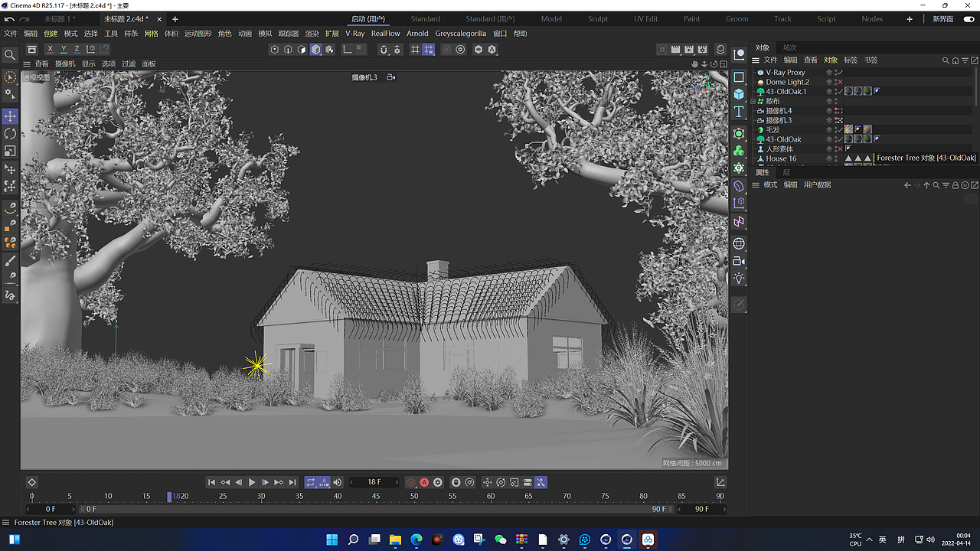This screenshot has height=551, width=980.
Task: Click the Light bulb icon in right palette
Action: [x=739, y=279]
